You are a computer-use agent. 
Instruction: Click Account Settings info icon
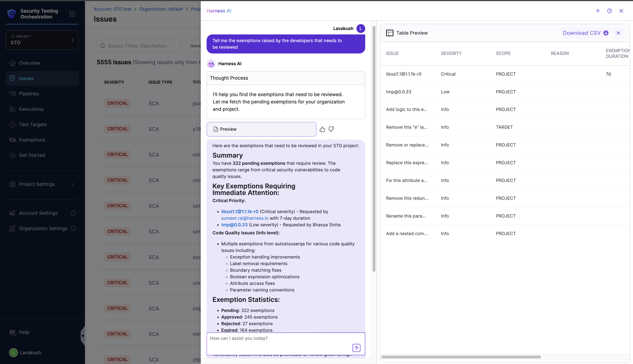pos(73,213)
